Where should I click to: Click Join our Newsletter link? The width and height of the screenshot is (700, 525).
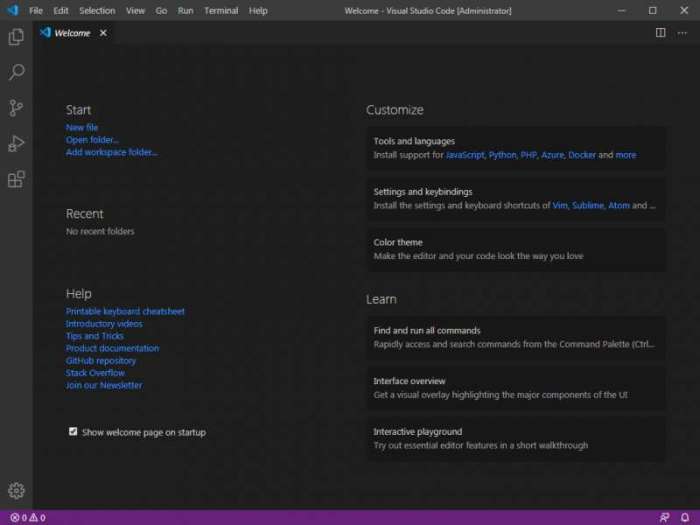(104, 385)
